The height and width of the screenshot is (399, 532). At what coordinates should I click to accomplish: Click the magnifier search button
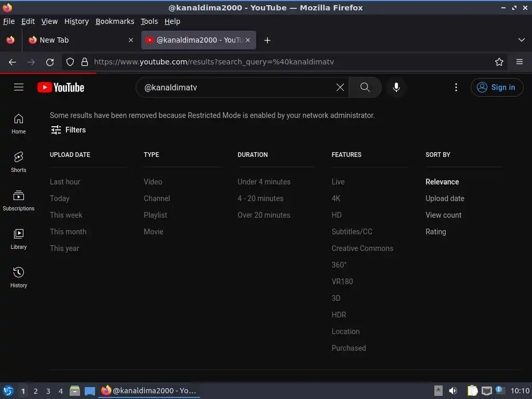[365, 87]
